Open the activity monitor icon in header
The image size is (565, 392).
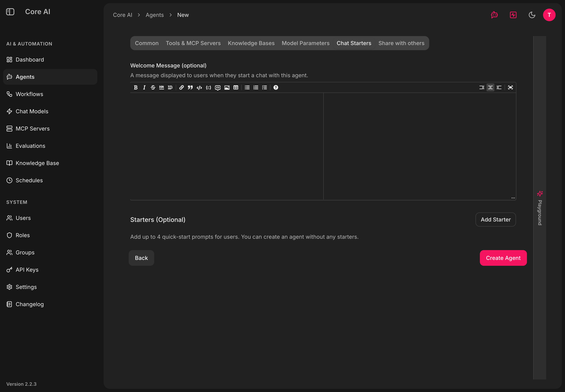point(513,15)
